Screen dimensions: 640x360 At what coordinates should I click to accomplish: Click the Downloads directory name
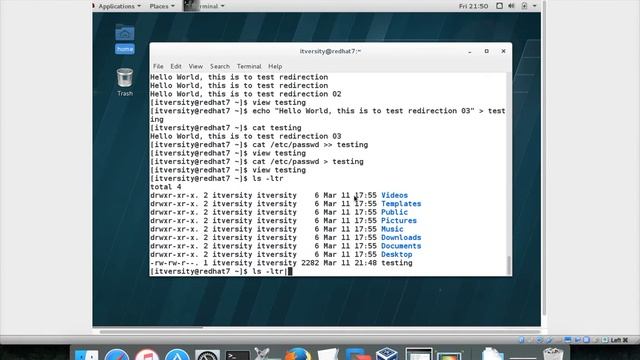(x=401, y=238)
